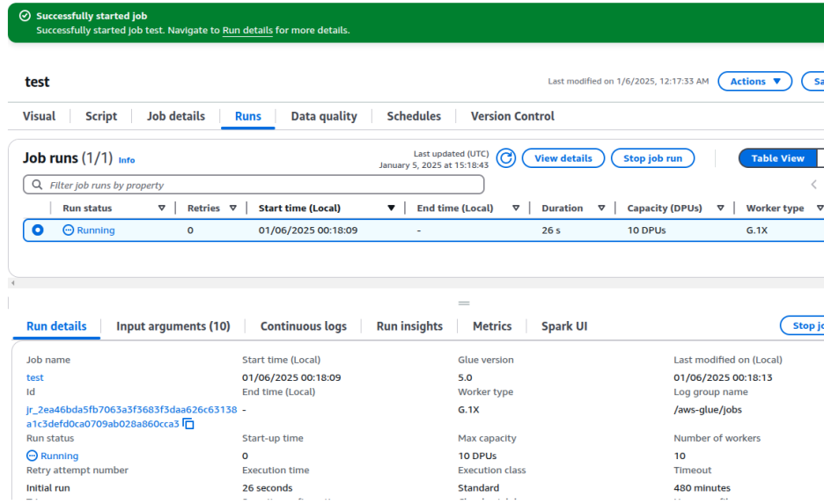Screen dimensions: 824x504
Task: Click the filter job runs input field
Action: pyautogui.click(x=264, y=186)
